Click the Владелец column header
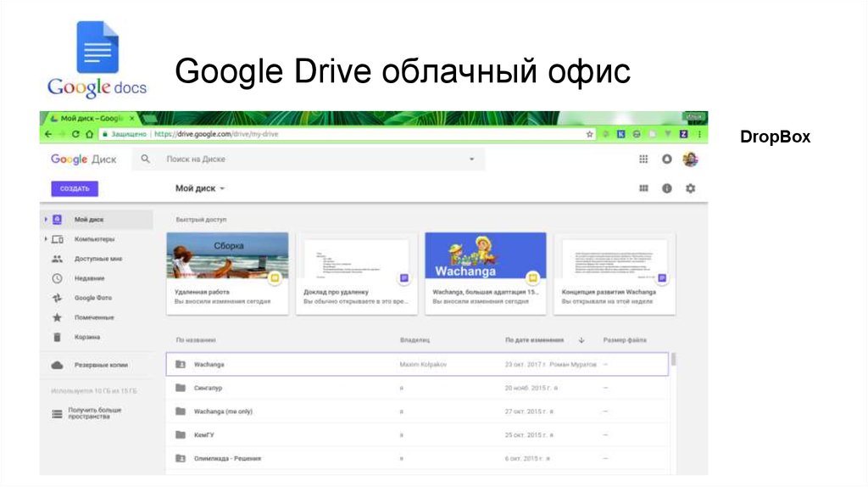This screenshot has height=487, width=868. point(415,340)
